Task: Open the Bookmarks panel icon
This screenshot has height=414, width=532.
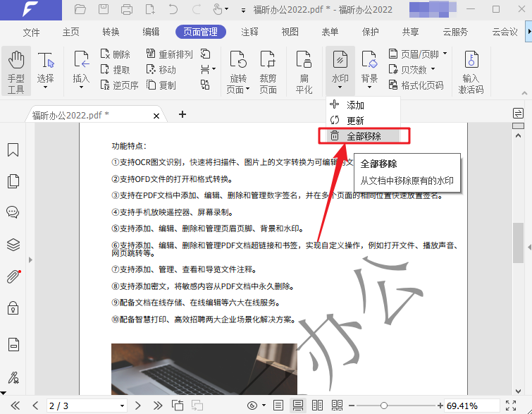Action: [13, 150]
